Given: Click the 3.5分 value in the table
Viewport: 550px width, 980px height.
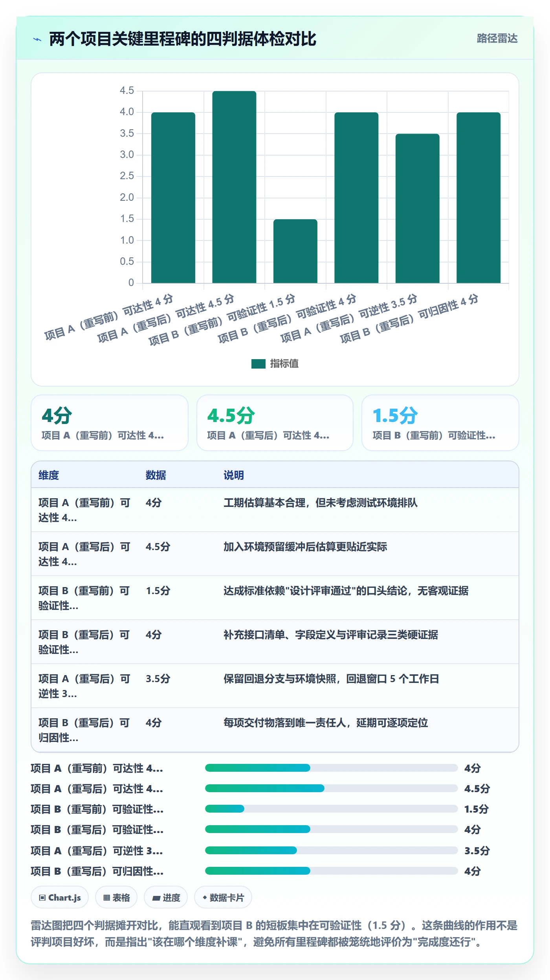Looking at the screenshot, I should click(x=158, y=679).
